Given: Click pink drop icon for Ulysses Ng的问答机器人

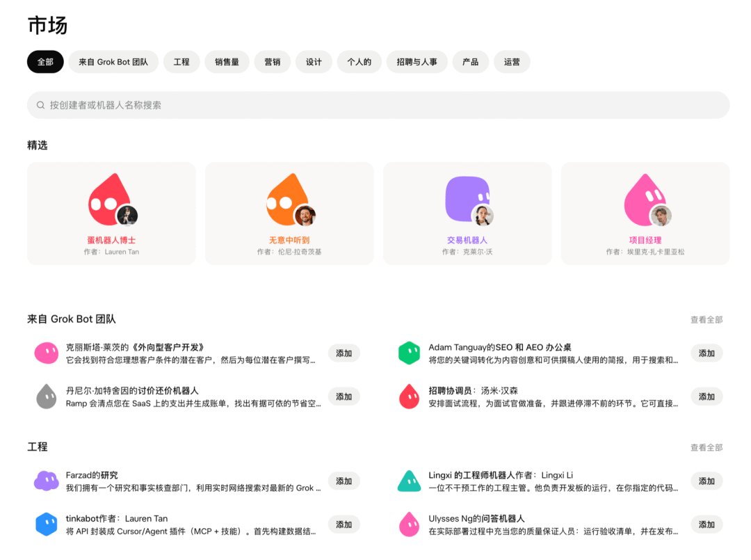Looking at the screenshot, I should [409, 524].
